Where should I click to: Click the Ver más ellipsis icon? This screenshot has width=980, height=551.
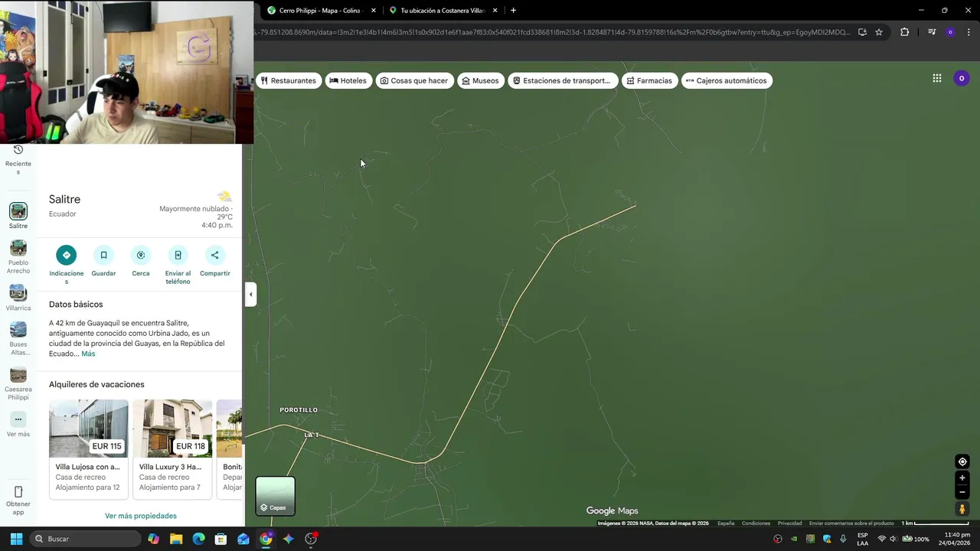click(18, 419)
